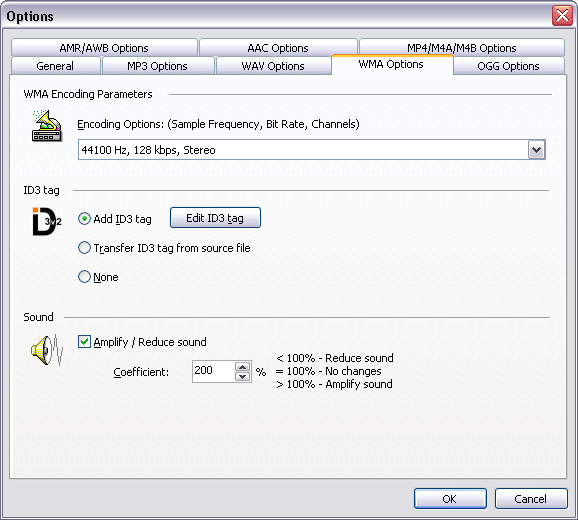Click the speaker sound wave icon
The height and width of the screenshot is (520, 578).
(47, 350)
